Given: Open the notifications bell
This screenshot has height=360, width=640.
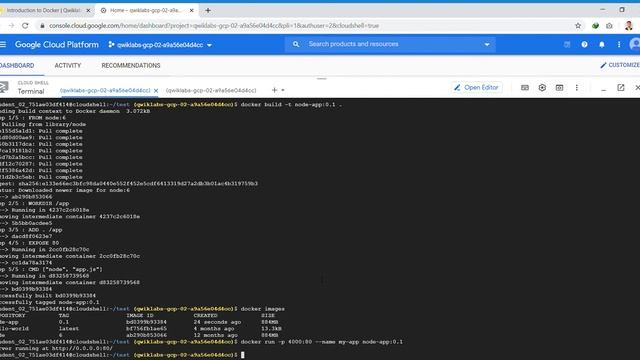Looking at the screenshot, I should (602, 44).
